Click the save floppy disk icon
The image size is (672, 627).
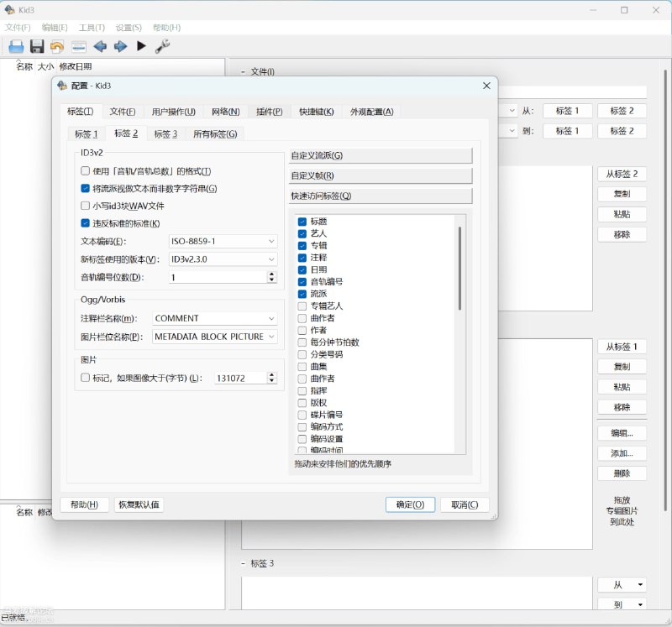(37, 46)
